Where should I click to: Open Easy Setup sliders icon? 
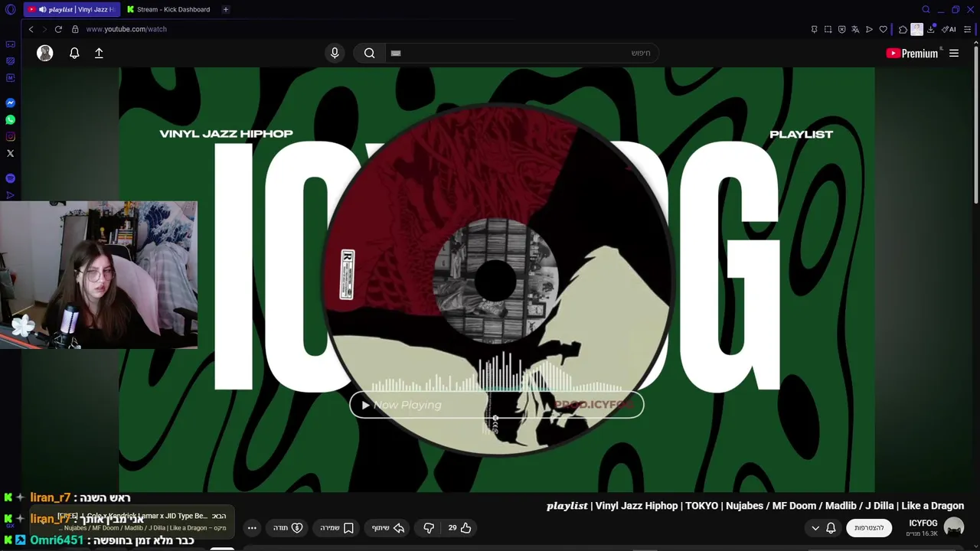tap(967, 29)
